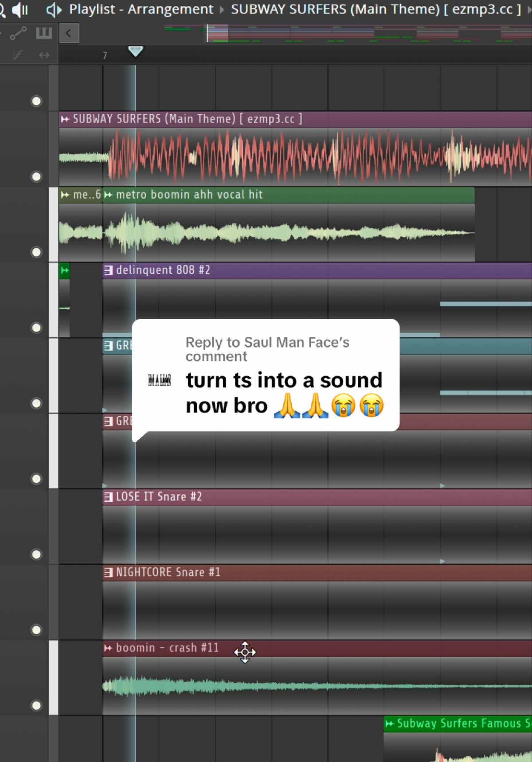
Task: Click the boomin crash #11 waveform
Action: (317, 686)
